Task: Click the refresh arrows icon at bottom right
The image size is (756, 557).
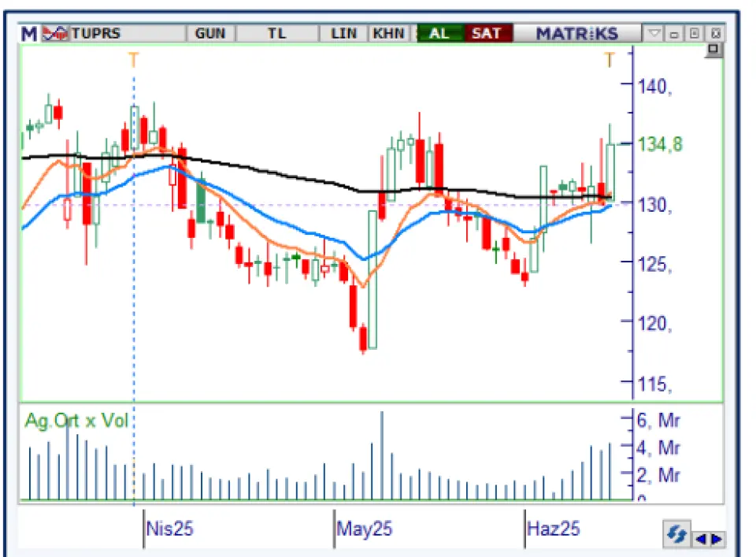Action: point(674,536)
